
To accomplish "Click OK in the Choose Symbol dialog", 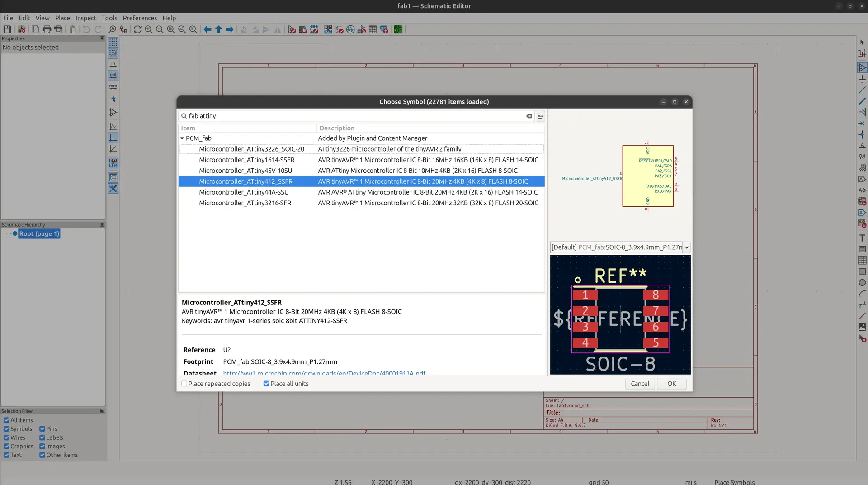I will (x=672, y=384).
